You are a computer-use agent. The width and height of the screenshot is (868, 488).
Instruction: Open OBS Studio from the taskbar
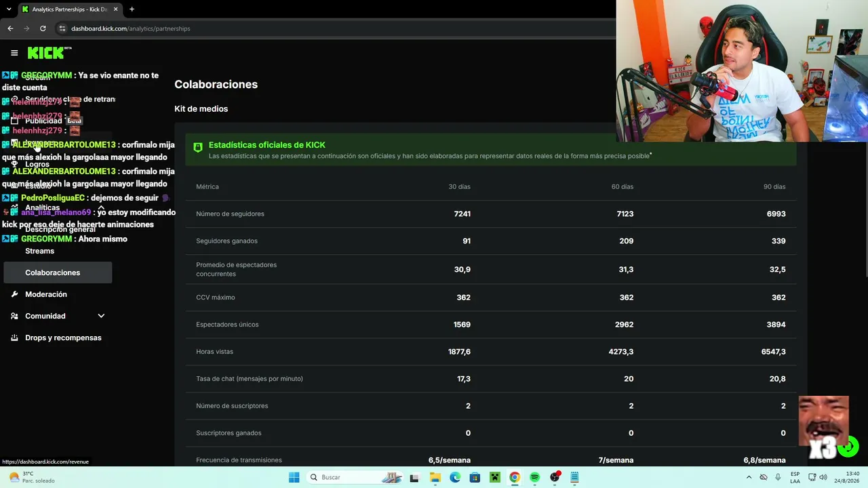(x=555, y=477)
